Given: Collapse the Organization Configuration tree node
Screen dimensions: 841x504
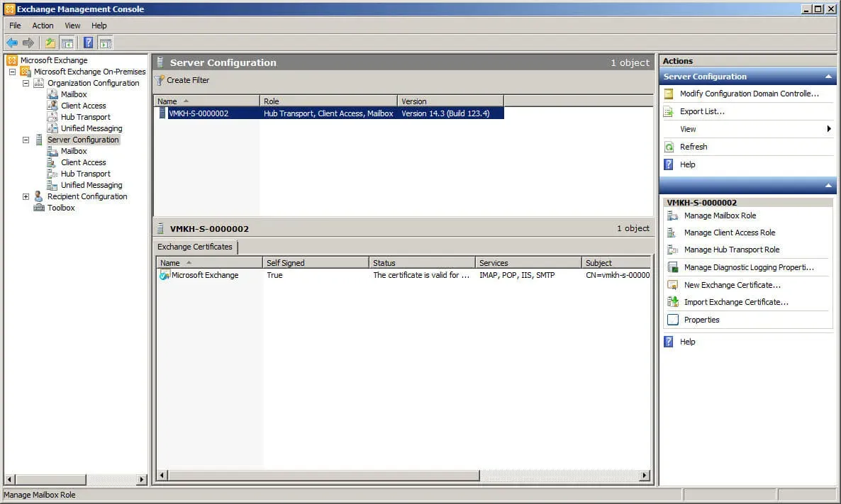Looking at the screenshot, I should pyautogui.click(x=26, y=83).
